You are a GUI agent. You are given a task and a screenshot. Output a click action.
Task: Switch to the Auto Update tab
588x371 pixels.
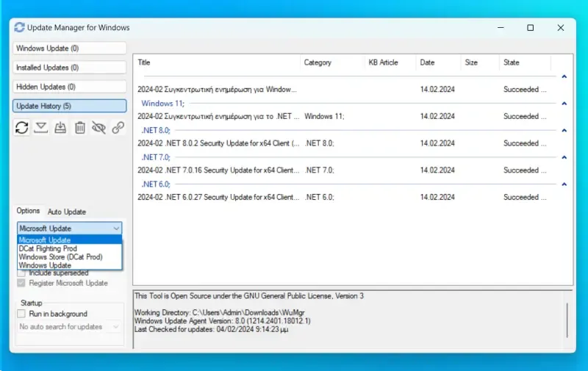point(67,212)
